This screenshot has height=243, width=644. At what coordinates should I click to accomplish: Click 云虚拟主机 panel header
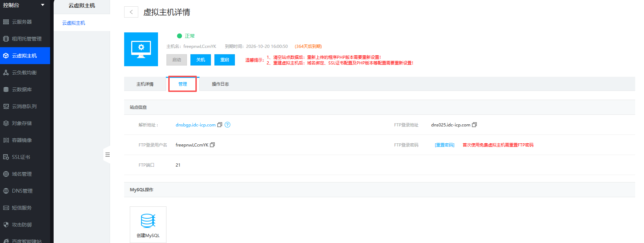[82, 6]
